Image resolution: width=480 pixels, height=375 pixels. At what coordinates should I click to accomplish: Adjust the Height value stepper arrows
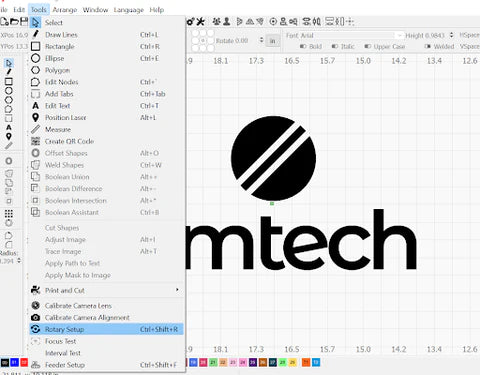pyautogui.click(x=451, y=35)
